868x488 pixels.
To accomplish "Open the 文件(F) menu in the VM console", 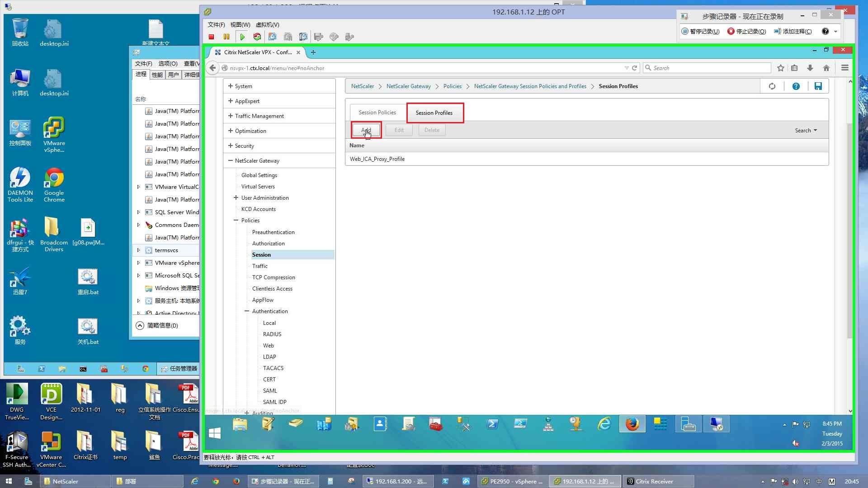I will [216, 25].
